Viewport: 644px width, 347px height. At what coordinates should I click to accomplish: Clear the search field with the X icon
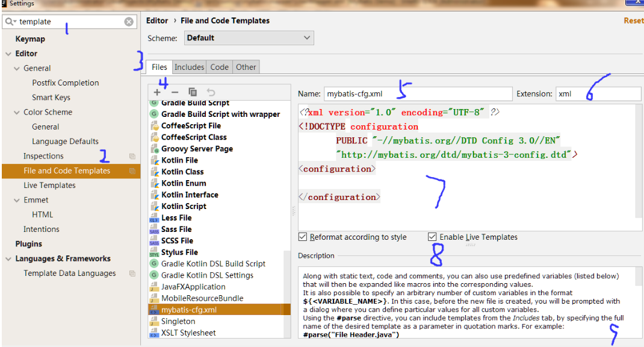tap(129, 22)
